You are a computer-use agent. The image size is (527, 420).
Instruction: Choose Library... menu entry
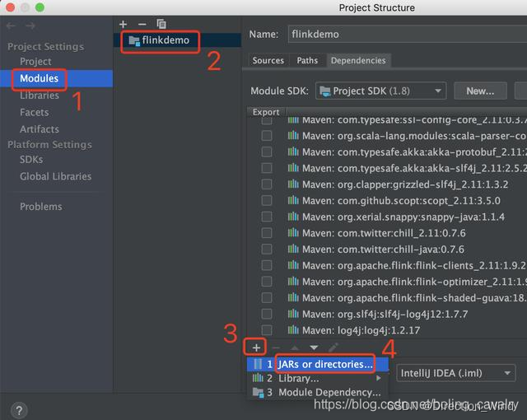[x=318, y=378]
